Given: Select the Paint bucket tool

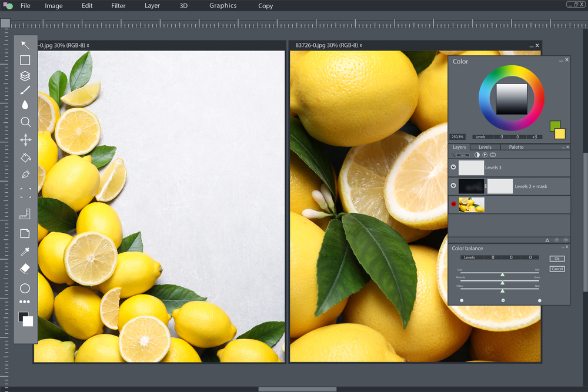Looking at the screenshot, I should pyautogui.click(x=25, y=158).
